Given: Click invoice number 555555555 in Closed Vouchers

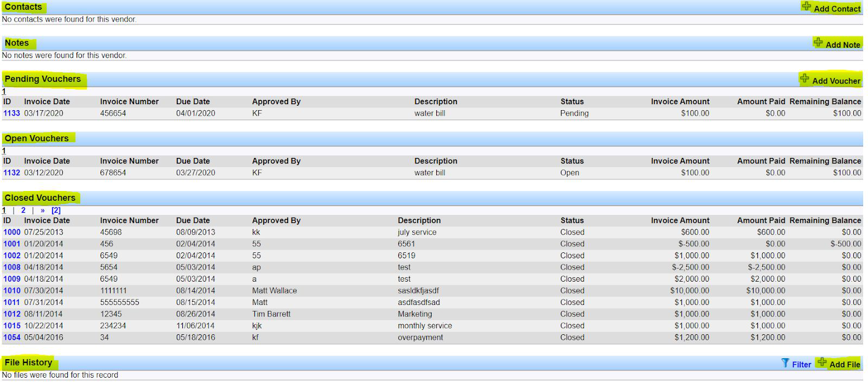Looking at the screenshot, I should pyautogui.click(x=119, y=302).
